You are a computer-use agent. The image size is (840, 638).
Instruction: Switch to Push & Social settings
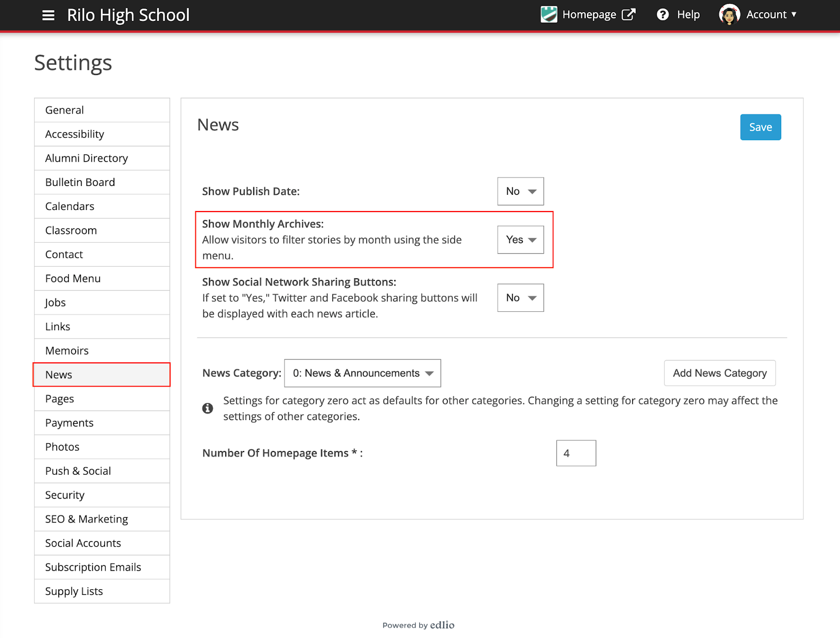[102, 471]
